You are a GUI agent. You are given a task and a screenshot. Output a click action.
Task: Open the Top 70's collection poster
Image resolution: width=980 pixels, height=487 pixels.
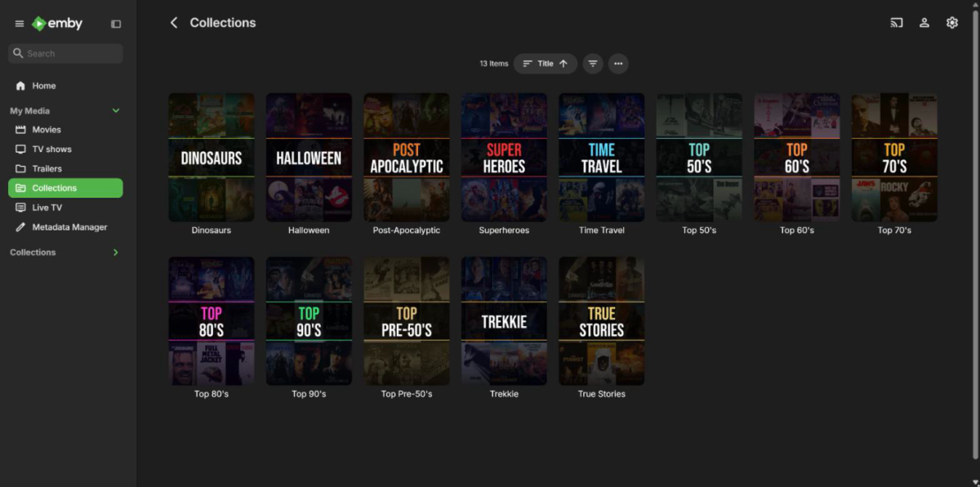(894, 157)
